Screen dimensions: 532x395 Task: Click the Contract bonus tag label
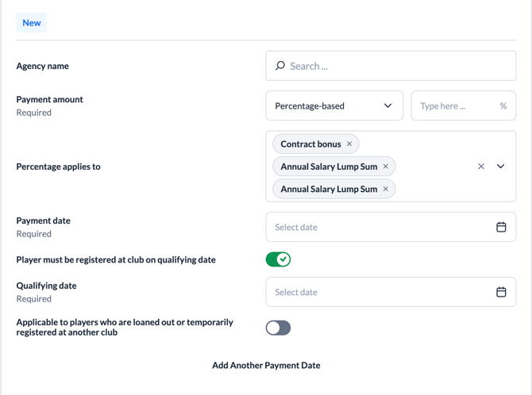[310, 144]
